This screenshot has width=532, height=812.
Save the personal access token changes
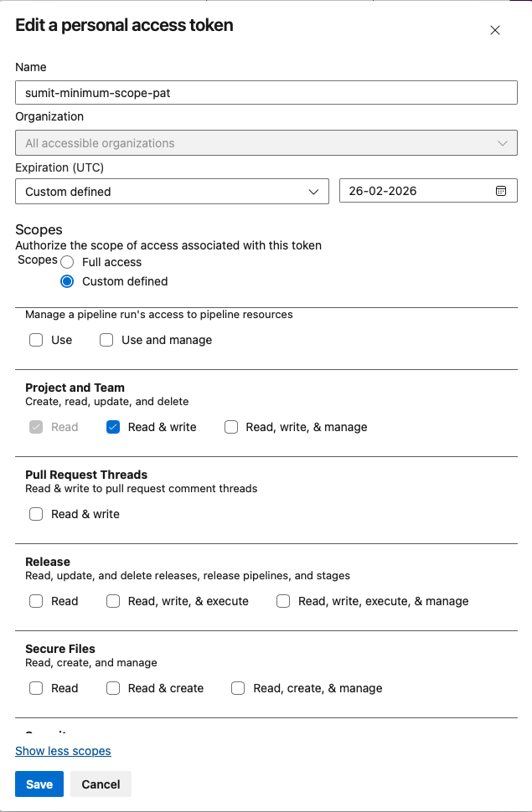[x=39, y=784]
